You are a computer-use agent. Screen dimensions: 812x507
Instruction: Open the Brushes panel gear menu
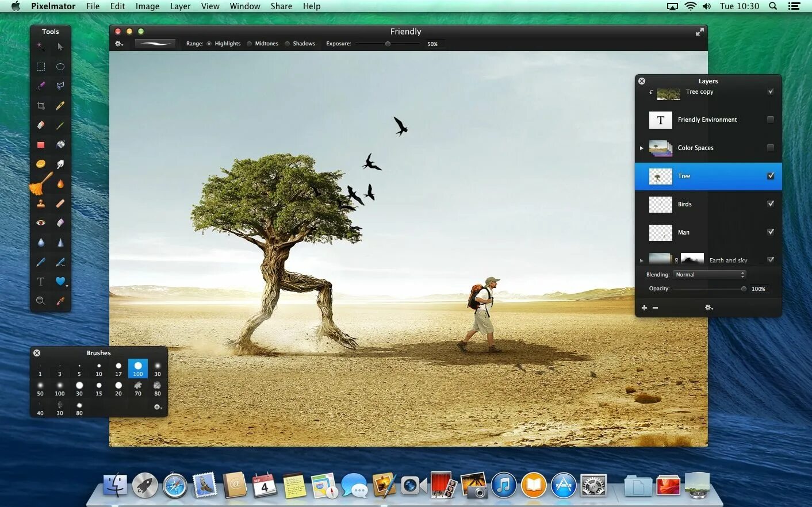click(x=158, y=407)
